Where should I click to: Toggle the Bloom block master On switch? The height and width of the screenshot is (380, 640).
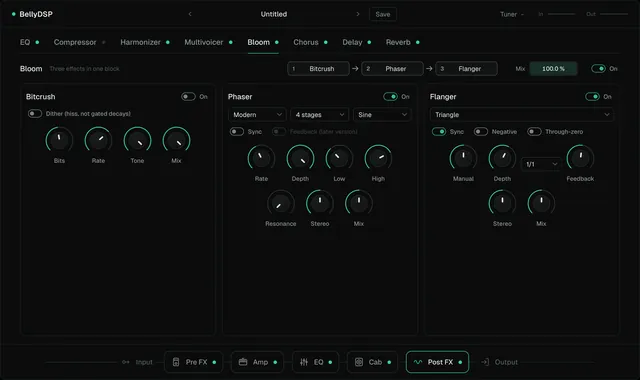[x=598, y=69]
